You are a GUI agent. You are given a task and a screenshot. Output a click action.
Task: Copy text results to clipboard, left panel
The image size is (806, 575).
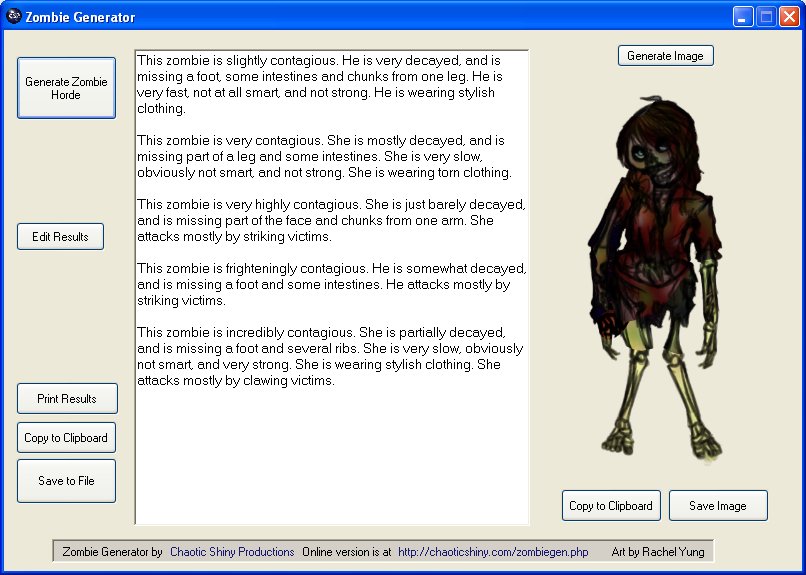[66, 438]
